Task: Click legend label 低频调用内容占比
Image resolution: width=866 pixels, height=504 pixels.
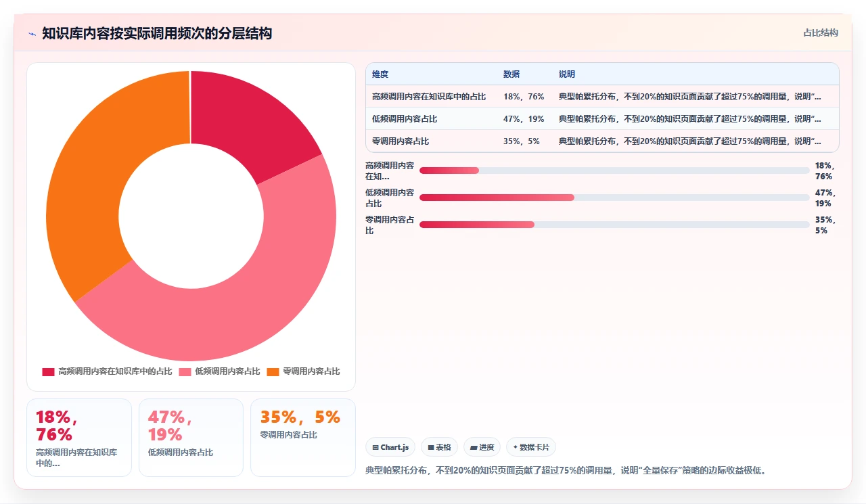Action: [228, 371]
